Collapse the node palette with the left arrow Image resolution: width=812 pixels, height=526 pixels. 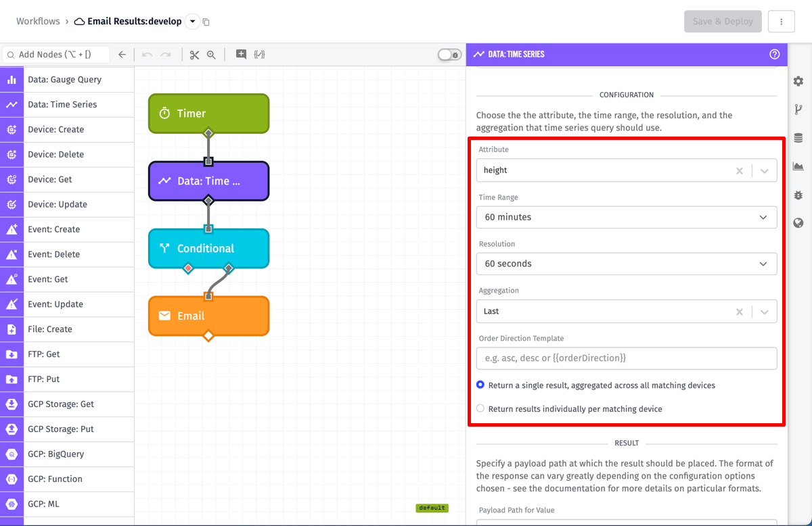pyautogui.click(x=122, y=55)
